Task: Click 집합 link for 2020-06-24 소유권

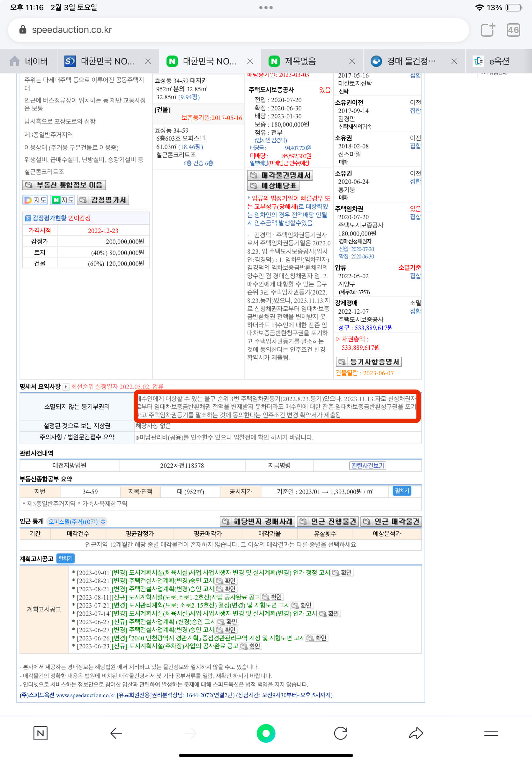Action: [x=415, y=182]
